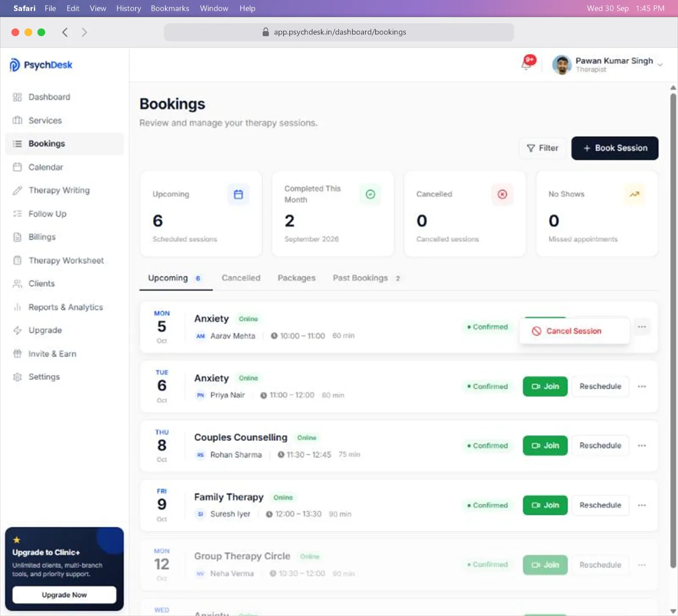678x616 pixels.
Task: Open more options for Priya Nair booking
Action: (642, 387)
